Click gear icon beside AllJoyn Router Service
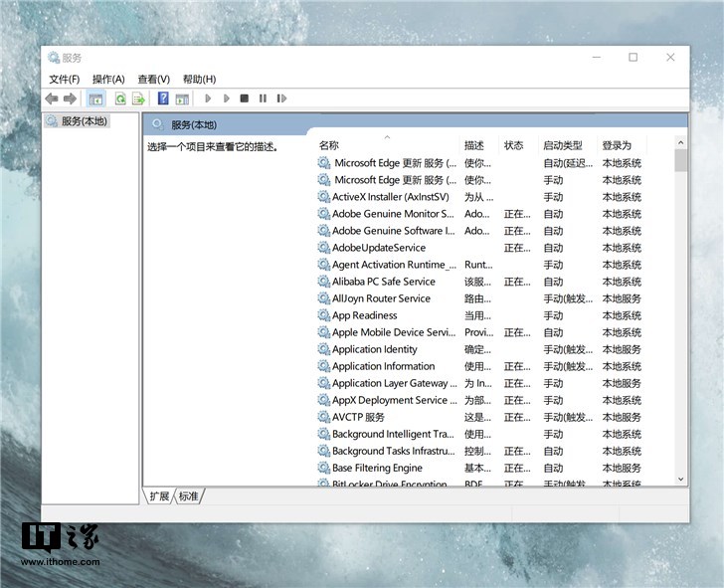This screenshot has width=724, height=588. pyautogui.click(x=323, y=298)
